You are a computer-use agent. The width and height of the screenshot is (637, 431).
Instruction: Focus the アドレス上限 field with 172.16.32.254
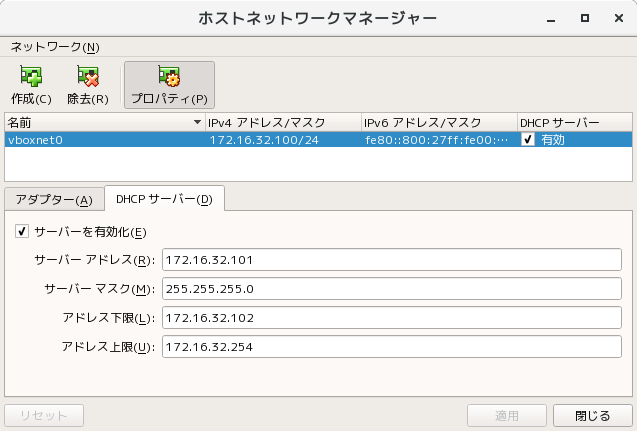(392, 347)
